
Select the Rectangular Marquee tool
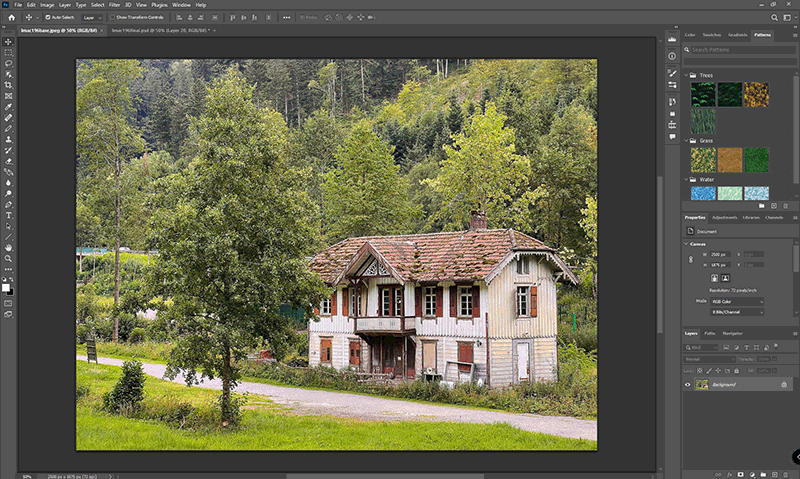point(8,53)
